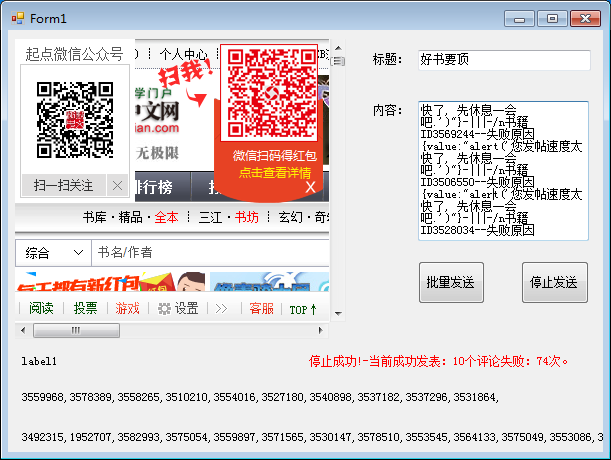
Task: Open the red 书坊 navigation link
Action: (x=247, y=217)
